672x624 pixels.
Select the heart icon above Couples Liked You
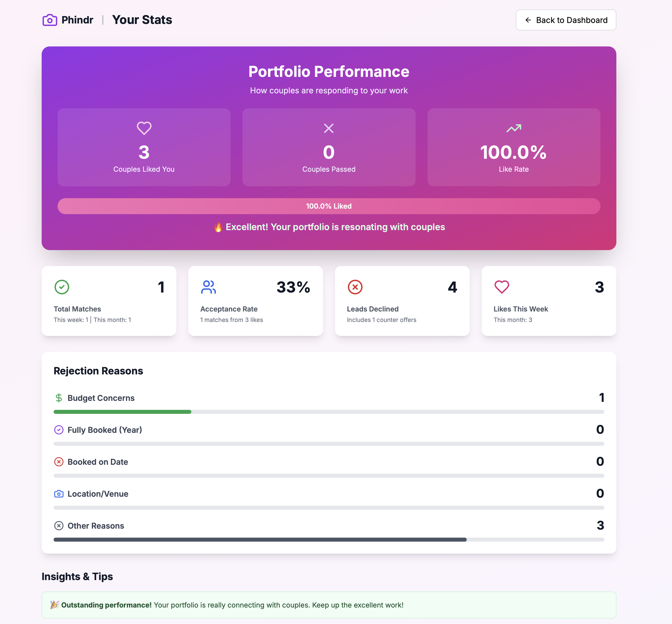click(144, 128)
